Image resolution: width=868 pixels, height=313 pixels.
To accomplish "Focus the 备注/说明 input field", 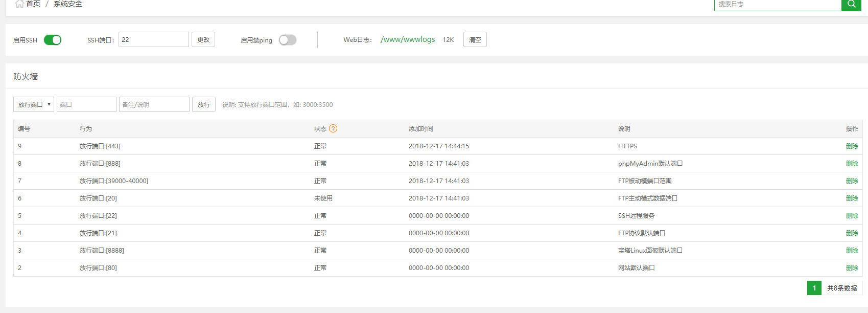I will click(154, 104).
